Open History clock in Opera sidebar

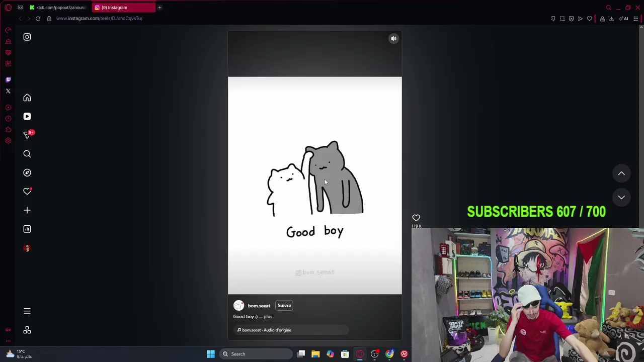click(x=8, y=119)
